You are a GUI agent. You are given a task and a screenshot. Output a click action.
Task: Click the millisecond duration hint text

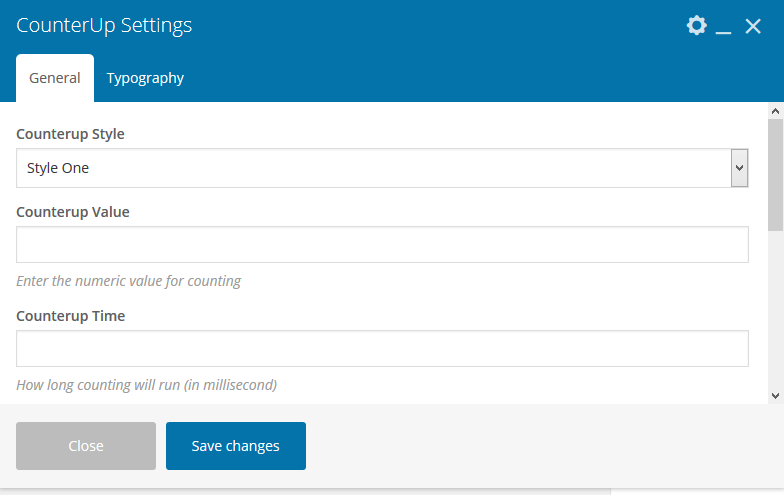point(146,385)
